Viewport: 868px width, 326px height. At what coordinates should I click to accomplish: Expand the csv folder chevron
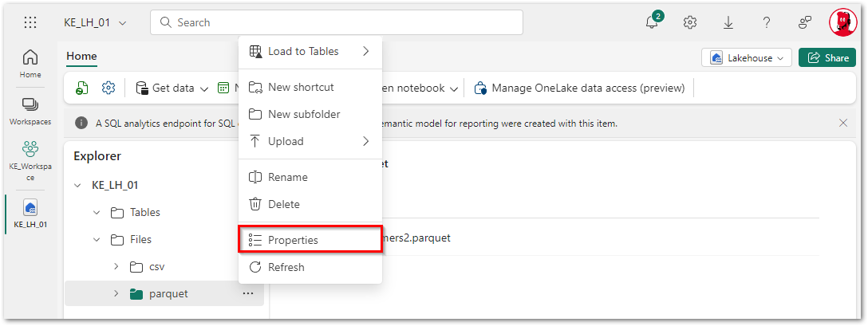(x=116, y=267)
